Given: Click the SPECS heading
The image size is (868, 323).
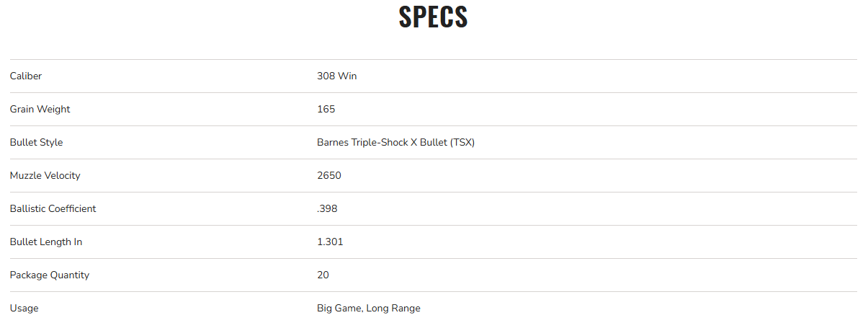Looking at the screenshot, I should (433, 17).
